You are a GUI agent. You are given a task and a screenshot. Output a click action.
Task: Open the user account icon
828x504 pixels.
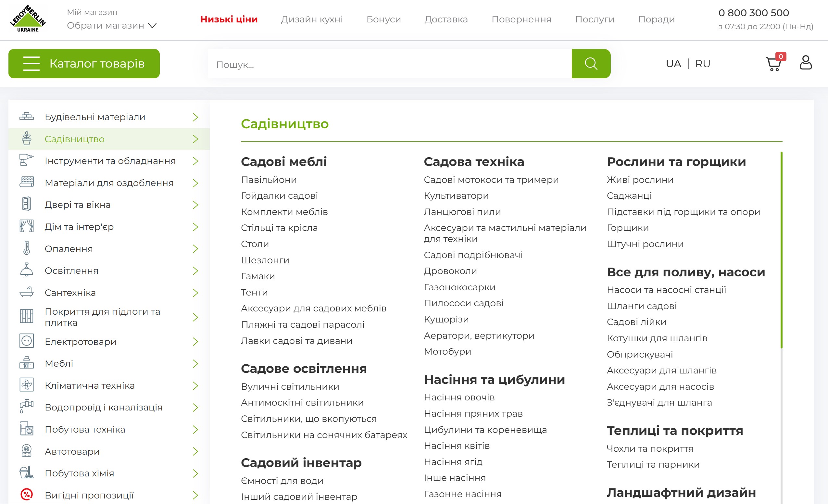tap(806, 63)
